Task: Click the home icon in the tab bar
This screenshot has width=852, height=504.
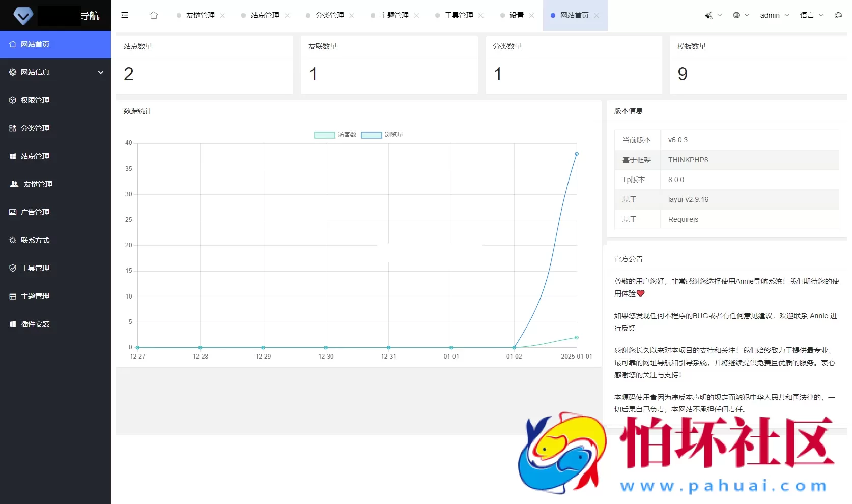Action: coord(154,15)
